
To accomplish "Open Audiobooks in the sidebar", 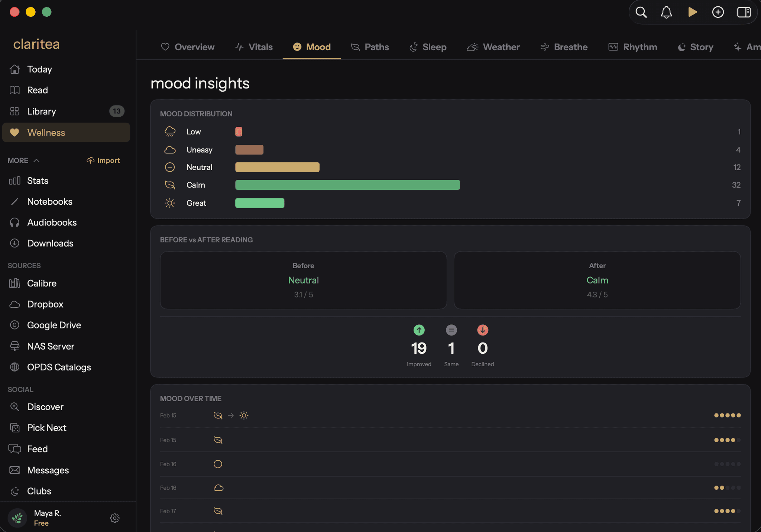I will pos(66,222).
